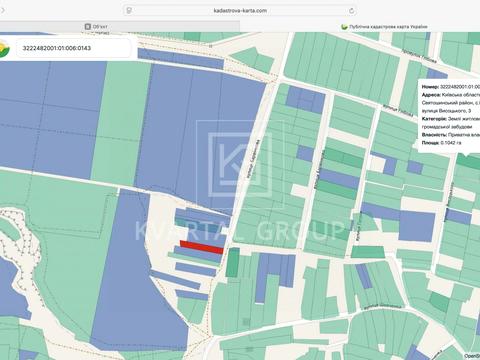This screenshot has width=480, height=360.
Task: Click the OpenStreetMap attribution link
Action: click(472, 356)
